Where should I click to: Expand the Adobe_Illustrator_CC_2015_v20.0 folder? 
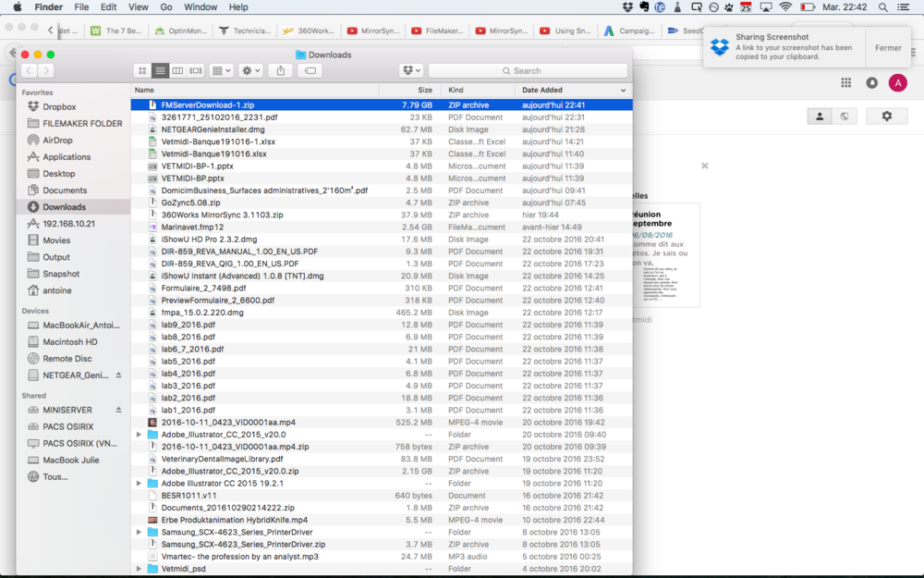[139, 435]
